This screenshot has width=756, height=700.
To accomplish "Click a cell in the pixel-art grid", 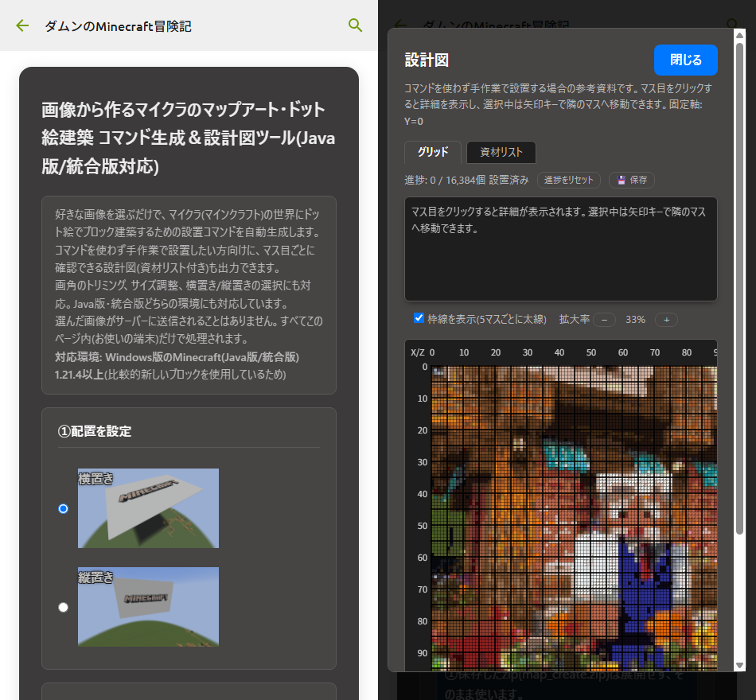I will pos(574,519).
